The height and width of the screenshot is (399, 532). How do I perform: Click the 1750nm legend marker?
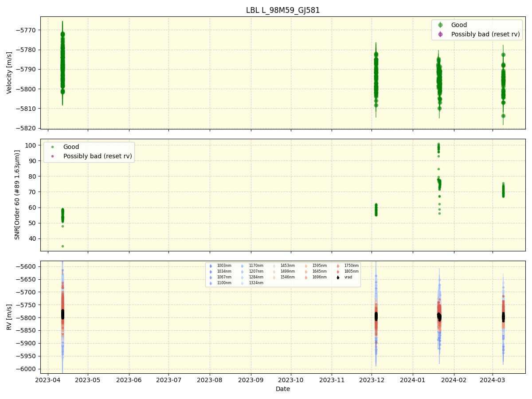338,266
